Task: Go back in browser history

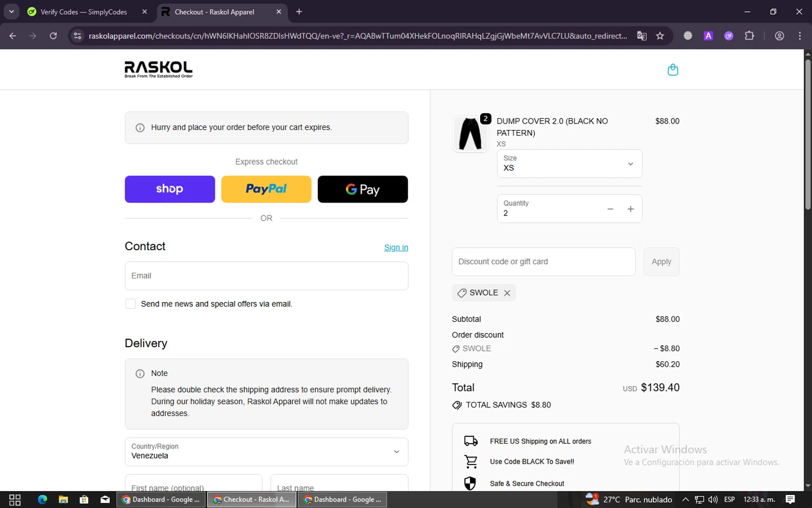Action: click(13, 36)
